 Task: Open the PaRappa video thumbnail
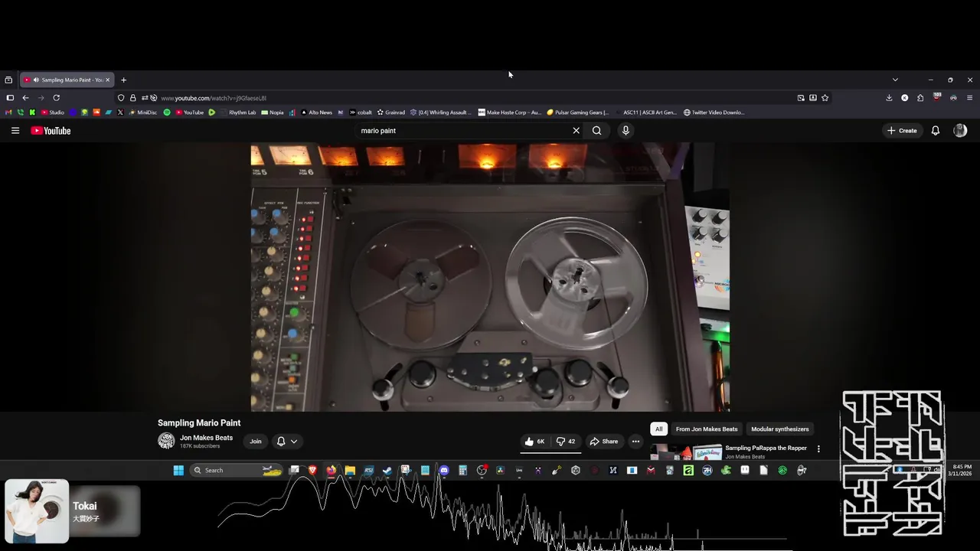click(x=686, y=452)
